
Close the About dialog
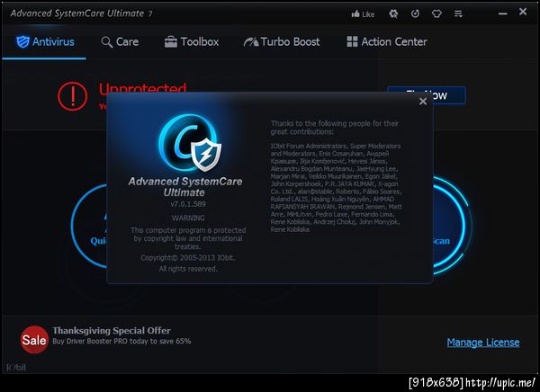click(423, 102)
